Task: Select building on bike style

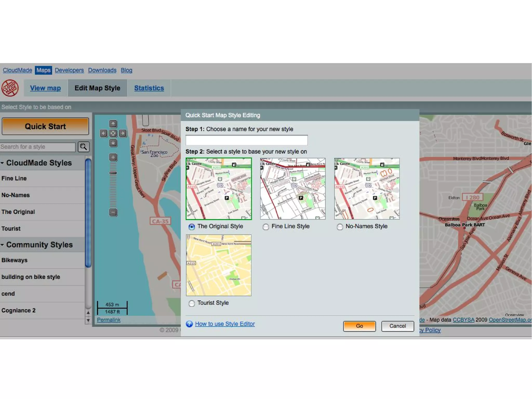Action: tap(42, 277)
